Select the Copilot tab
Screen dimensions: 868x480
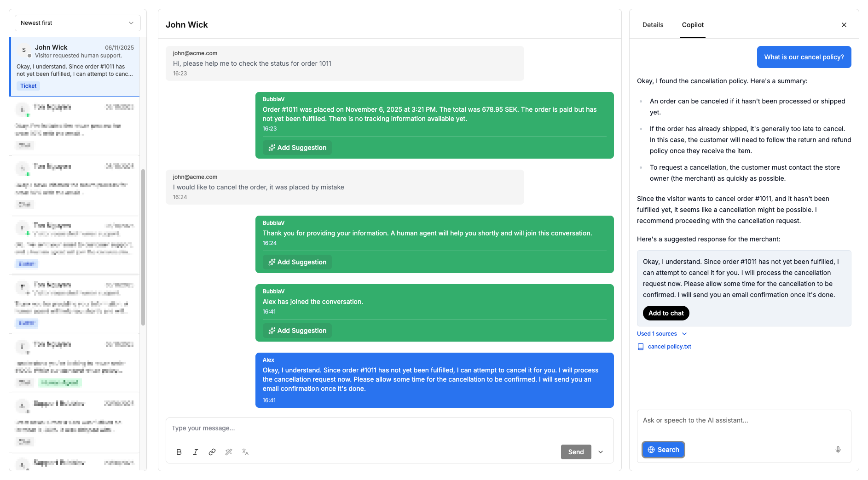point(693,25)
